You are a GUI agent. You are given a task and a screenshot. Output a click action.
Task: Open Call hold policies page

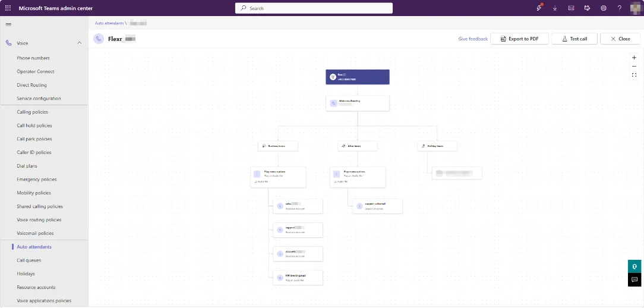coord(34,125)
